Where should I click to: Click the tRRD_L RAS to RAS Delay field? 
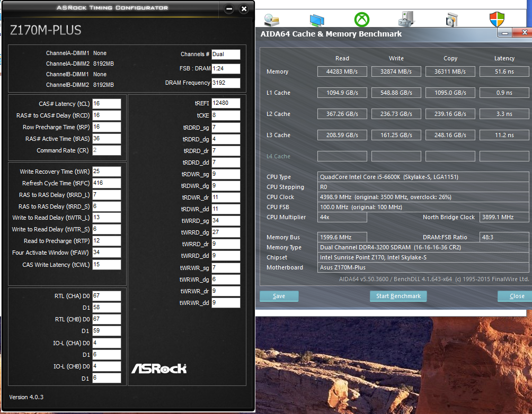coord(107,195)
